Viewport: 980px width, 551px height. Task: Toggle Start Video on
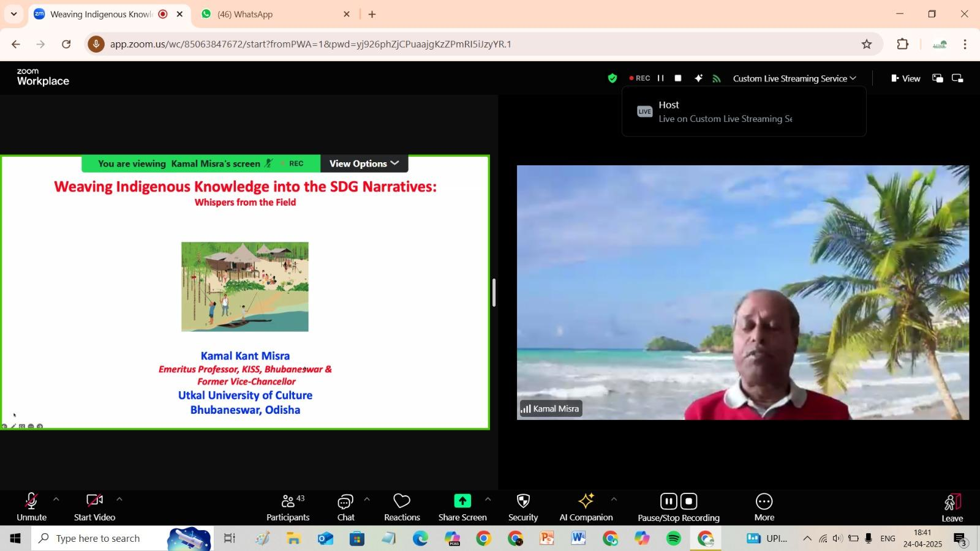pyautogui.click(x=94, y=508)
